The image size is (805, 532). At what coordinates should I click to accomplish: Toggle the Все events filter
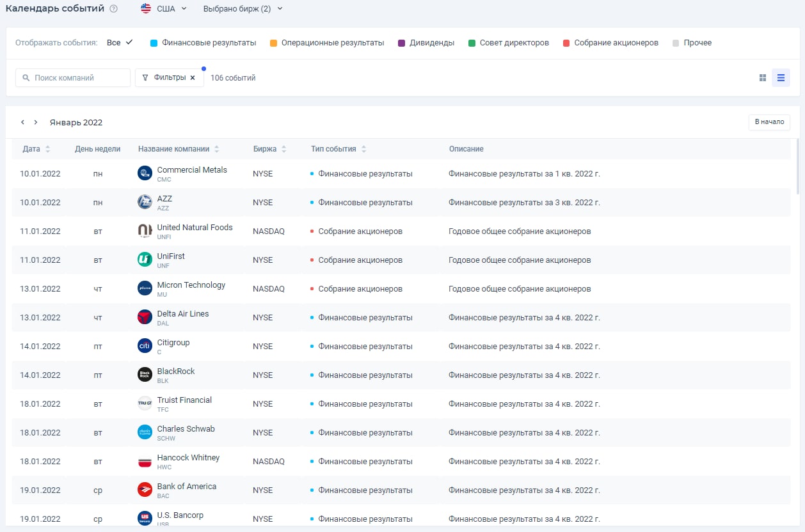(x=120, y=43)
